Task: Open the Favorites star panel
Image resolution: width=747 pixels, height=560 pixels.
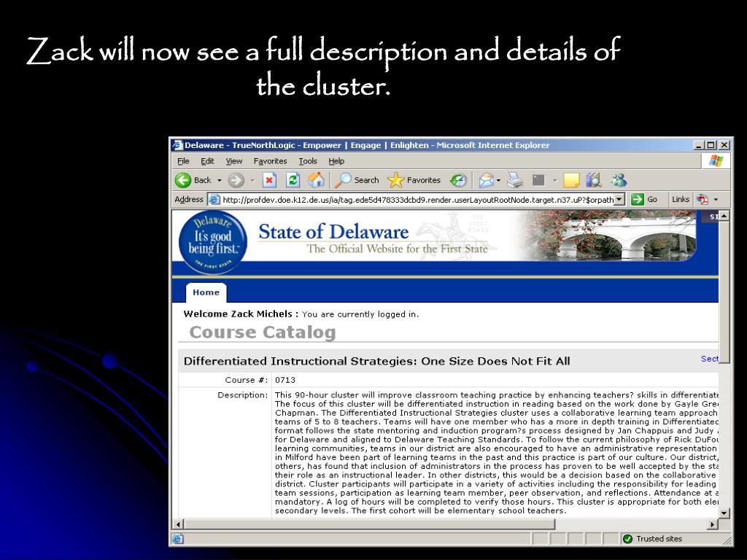Action: tap(414, 180)
